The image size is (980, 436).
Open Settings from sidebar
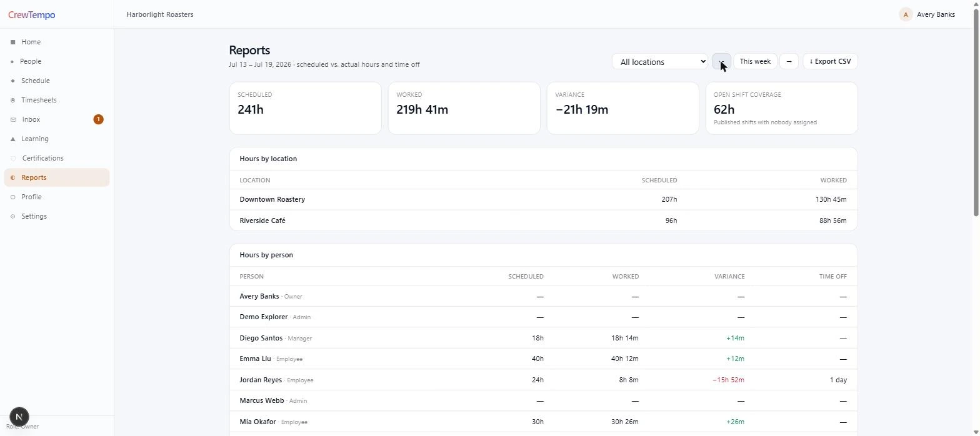[x=56, y=216]
